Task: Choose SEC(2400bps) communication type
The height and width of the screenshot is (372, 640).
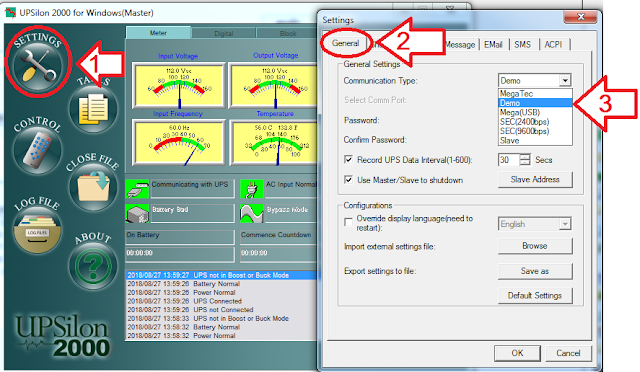Action: point(535,122)
